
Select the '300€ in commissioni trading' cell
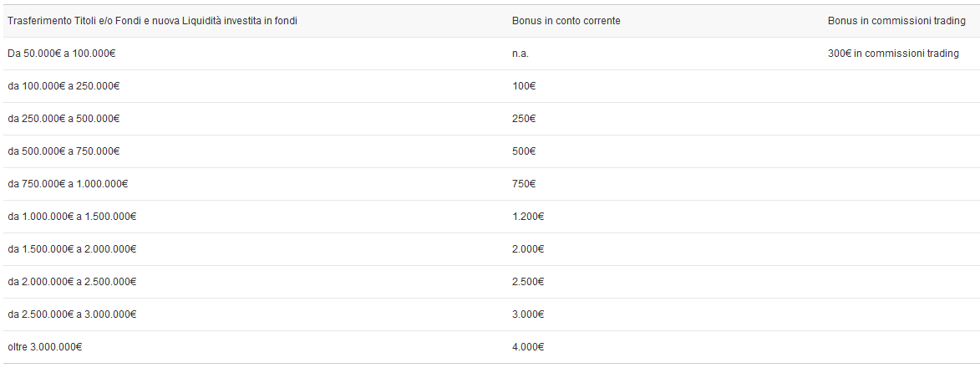893,54
